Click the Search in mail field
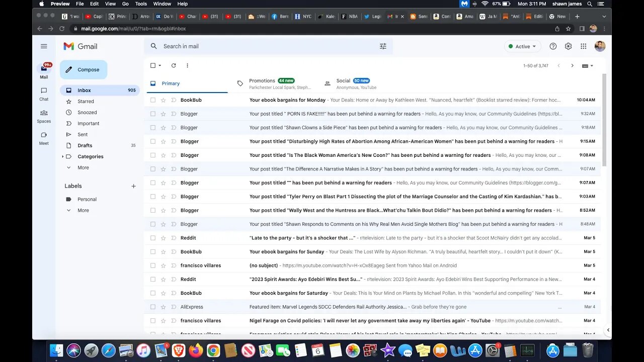 coord(269,46)
